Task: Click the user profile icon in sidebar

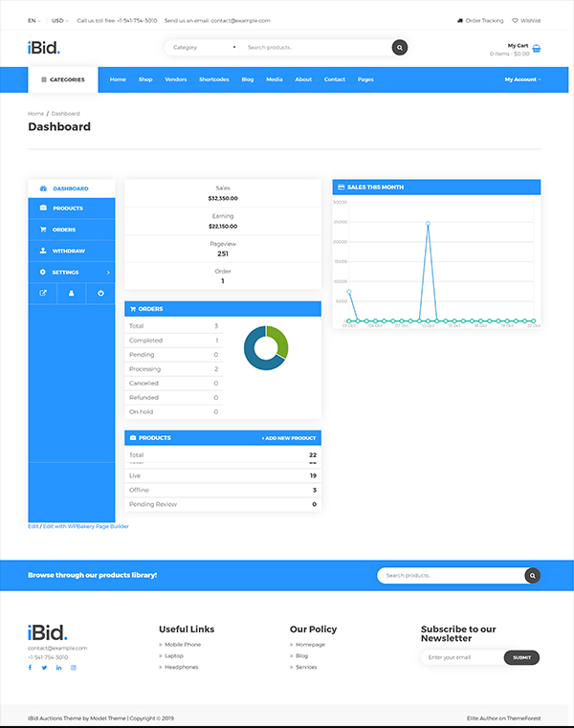Action: 72,293
